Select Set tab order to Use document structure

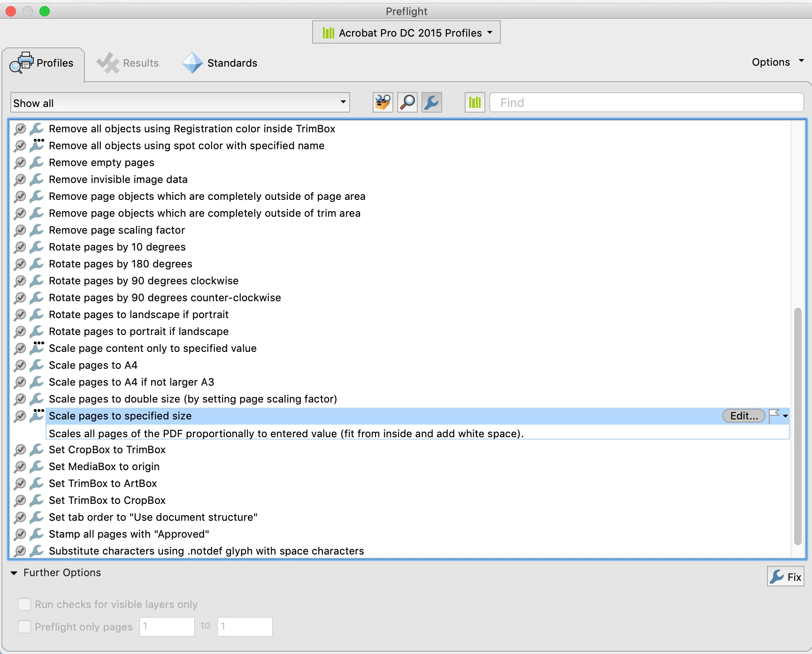pyautogui.click(x=153, y=517)
